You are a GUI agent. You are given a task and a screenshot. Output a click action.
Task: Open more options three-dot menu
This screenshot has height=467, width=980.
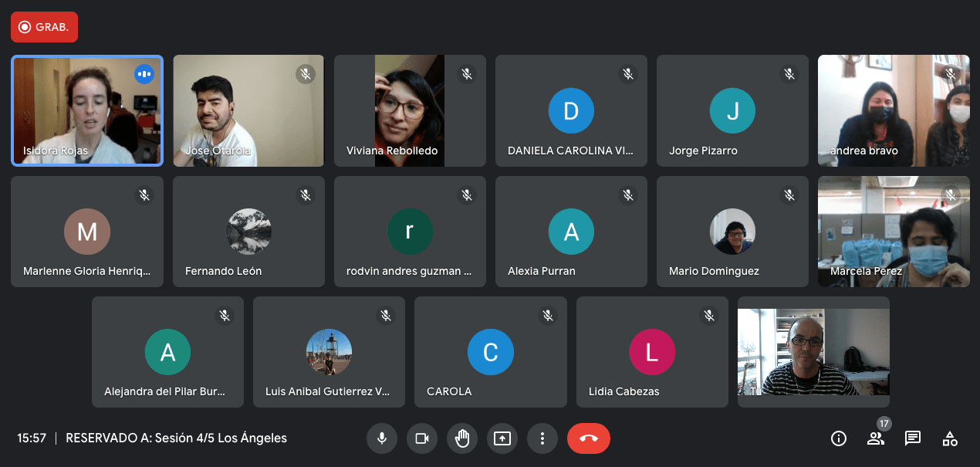(542, 438)
